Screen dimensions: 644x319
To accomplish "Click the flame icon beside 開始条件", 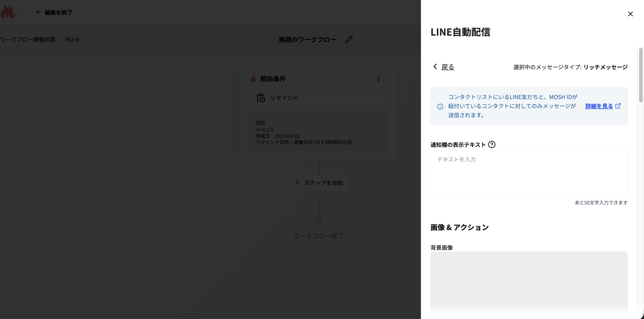I will [x=253, y=79].
